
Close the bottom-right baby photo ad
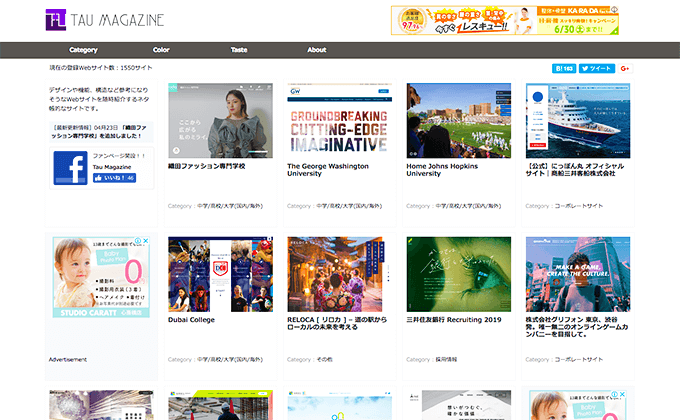click(x=622, y=394)
